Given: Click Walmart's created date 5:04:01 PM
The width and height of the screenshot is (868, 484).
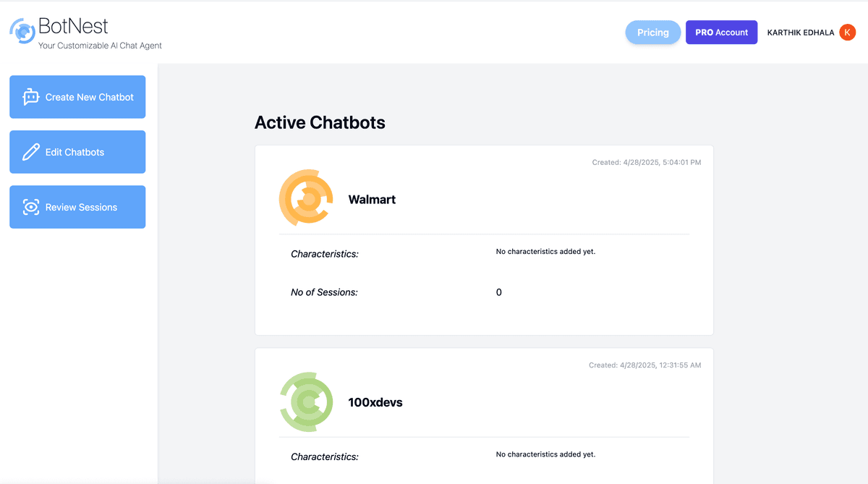Looking at the screenshot, I should [x=647, y=162].
